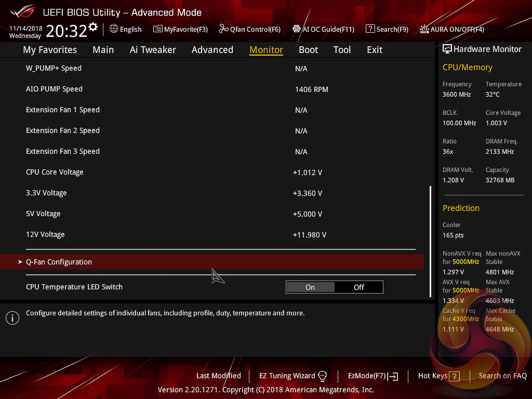The height and width of the screenshot is (399, 532).
Task: Set CPU Temperature LED Switch to On
Action: (310, 287)
